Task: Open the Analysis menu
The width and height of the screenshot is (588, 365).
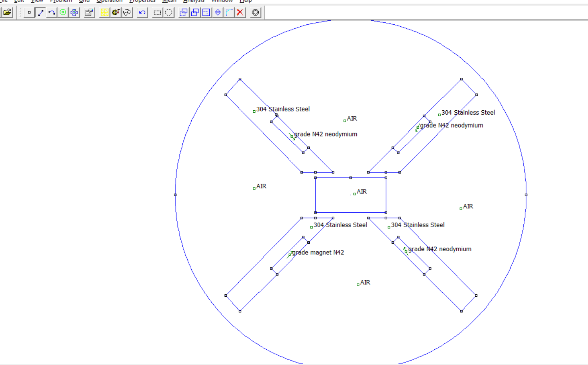Action: 194,1
